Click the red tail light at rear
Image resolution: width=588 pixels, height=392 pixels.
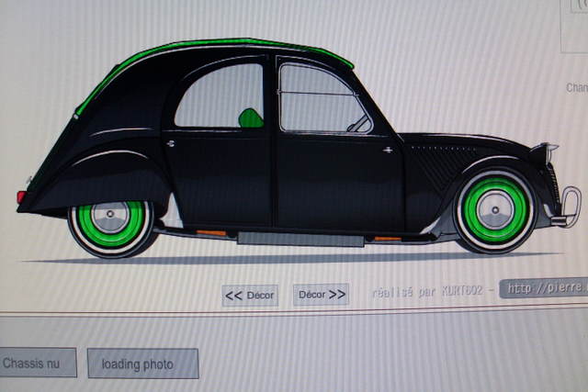21,196
